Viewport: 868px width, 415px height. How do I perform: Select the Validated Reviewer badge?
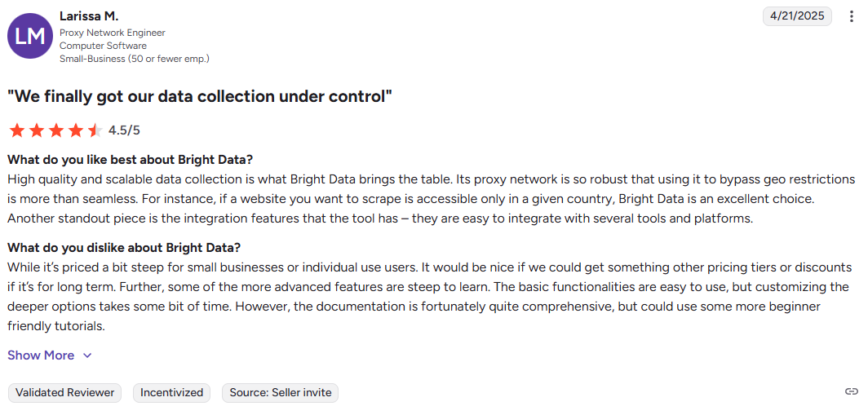coord(64,393)
